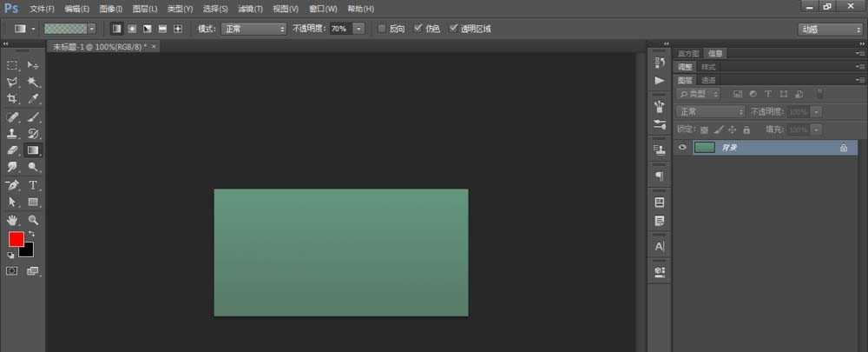The image size is (868, 352).
Task: Open the 模式 blend mode dropdown
Action: 253,29
